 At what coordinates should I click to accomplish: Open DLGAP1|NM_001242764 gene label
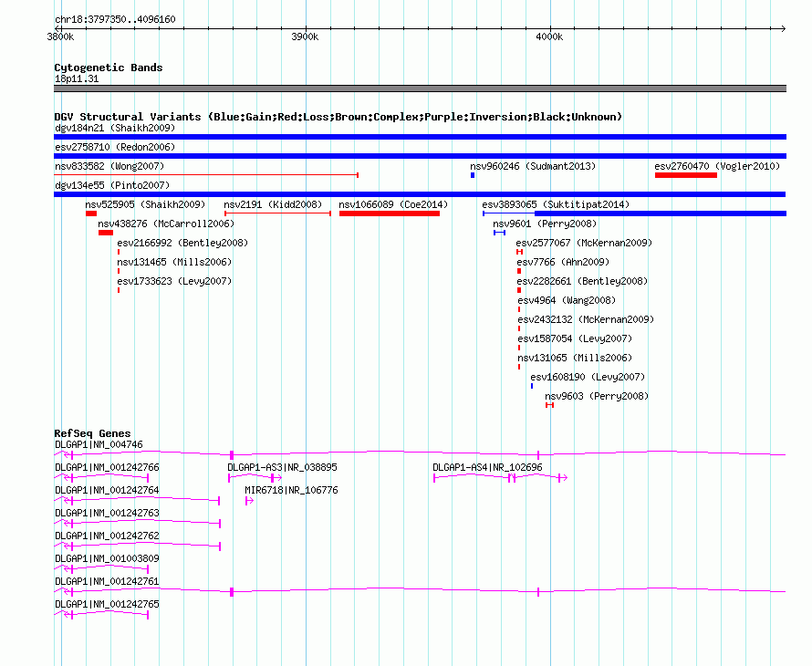coord(107,490)
